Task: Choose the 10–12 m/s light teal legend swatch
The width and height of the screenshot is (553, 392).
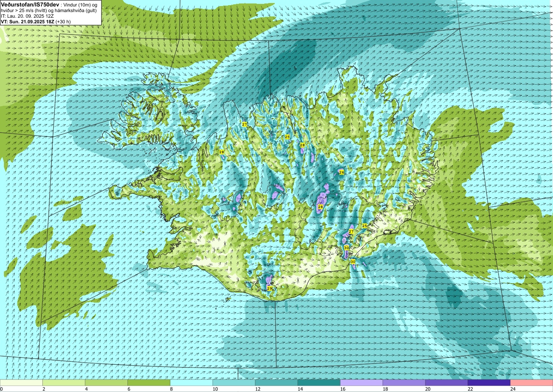Action: (x=234, y=383)
